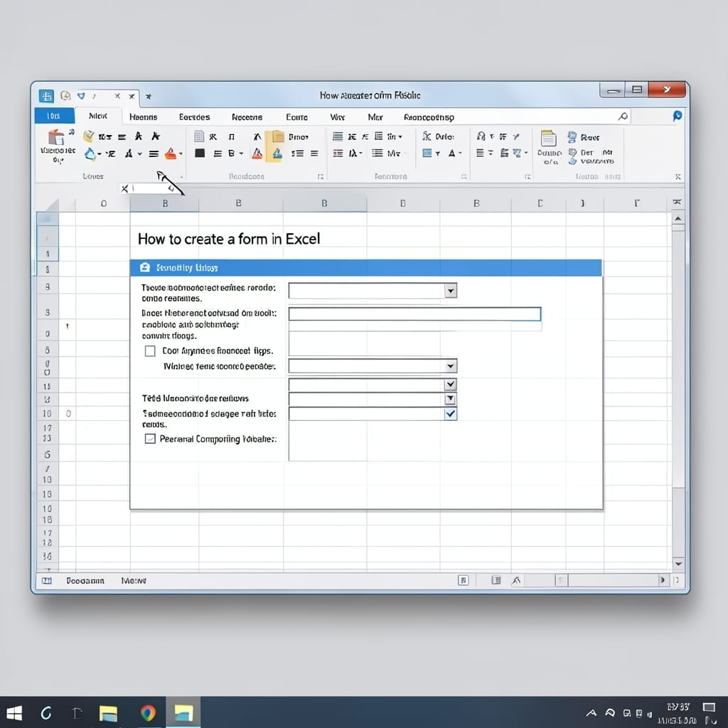
Task: Click the yellow folder icon in the ribbon
Action: 278,136
